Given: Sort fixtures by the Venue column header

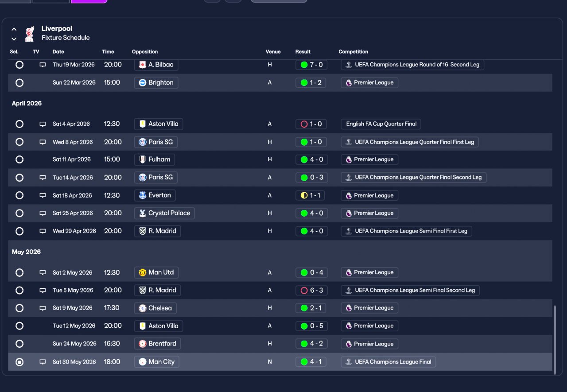Looking at the screenshot, I should tap(273, 52).
